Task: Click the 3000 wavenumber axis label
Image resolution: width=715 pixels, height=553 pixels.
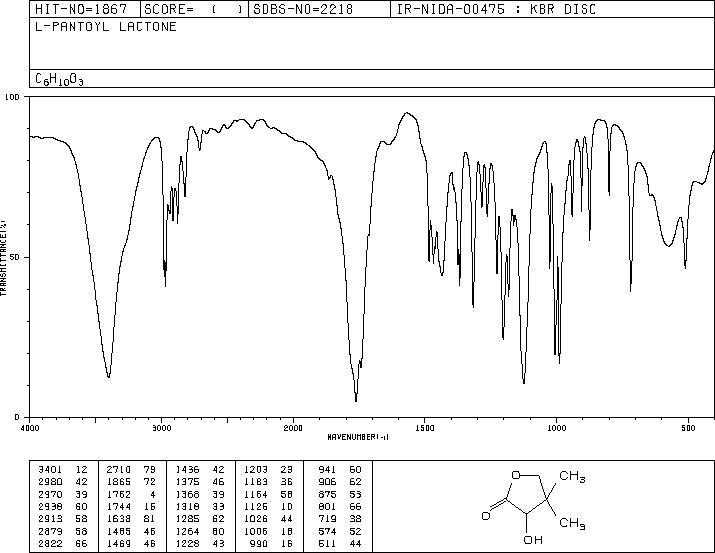Action: 161,428
